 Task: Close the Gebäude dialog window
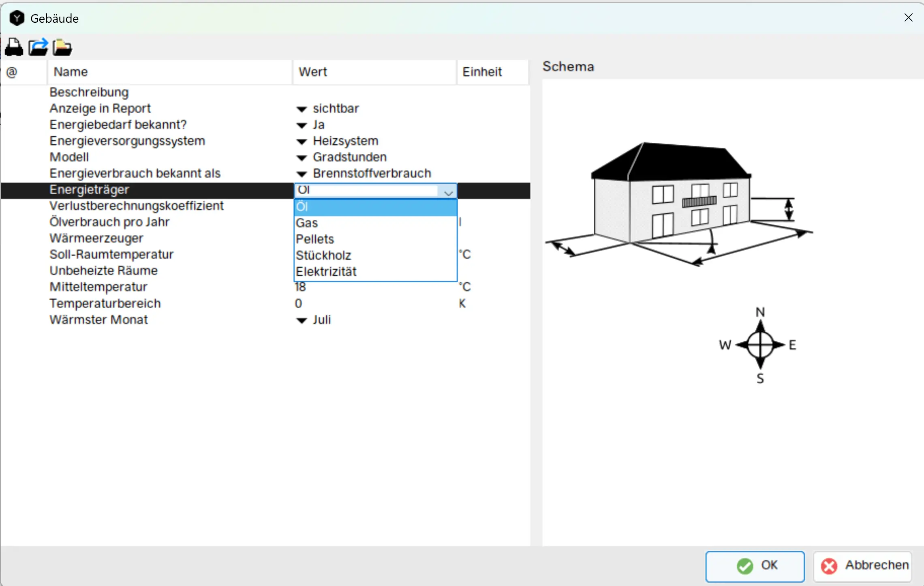[908, 17]
